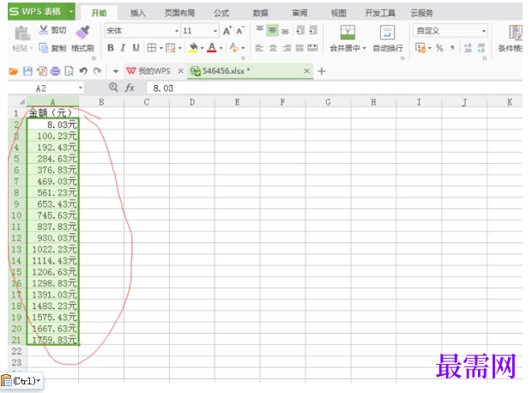Screen dimensions: 532x393
Task: Click the decrease indent icon
Action: pyautogui.click(x=300, y=30)
